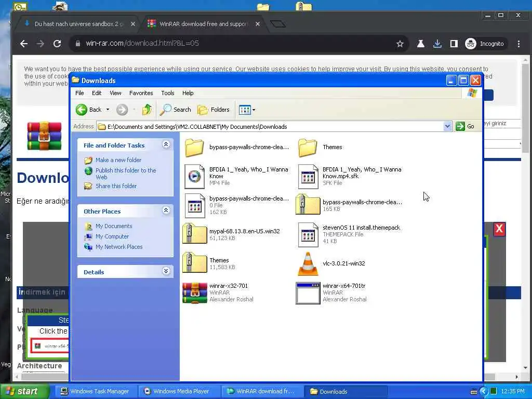Toggle the Folders pane button
The height and width of the screenshot is (399, 532).
tap(214, 110)
